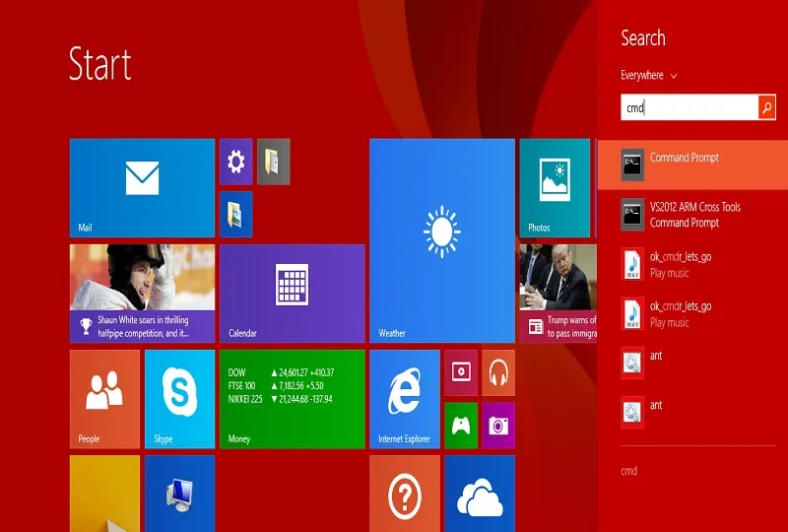Open PC Settings gear tile

(235, 162)
